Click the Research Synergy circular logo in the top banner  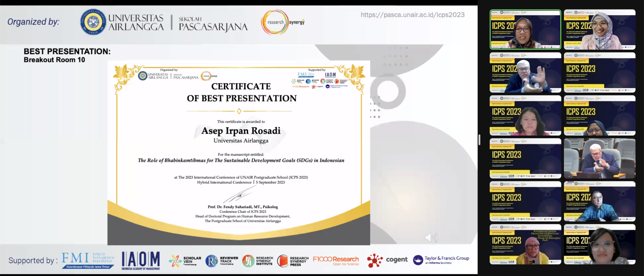point(282,22)
